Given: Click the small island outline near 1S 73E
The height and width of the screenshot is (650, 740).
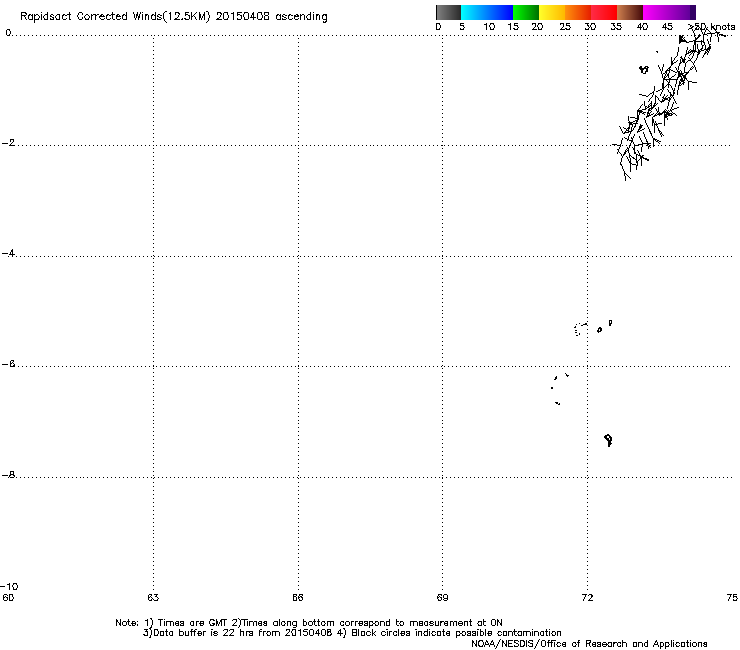Looking at the screenshot, I should (644, 70).
